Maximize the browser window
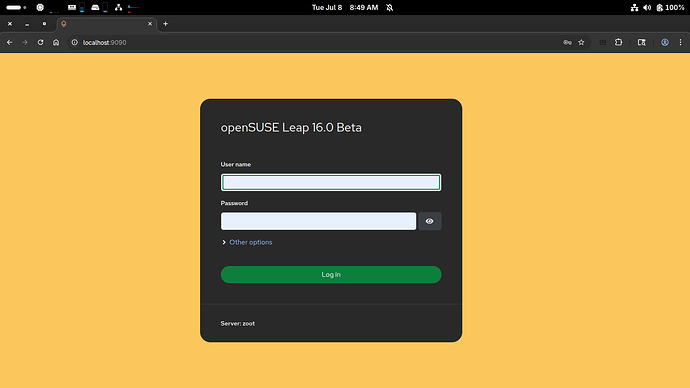690x388 pixels. tap(44, 24)
